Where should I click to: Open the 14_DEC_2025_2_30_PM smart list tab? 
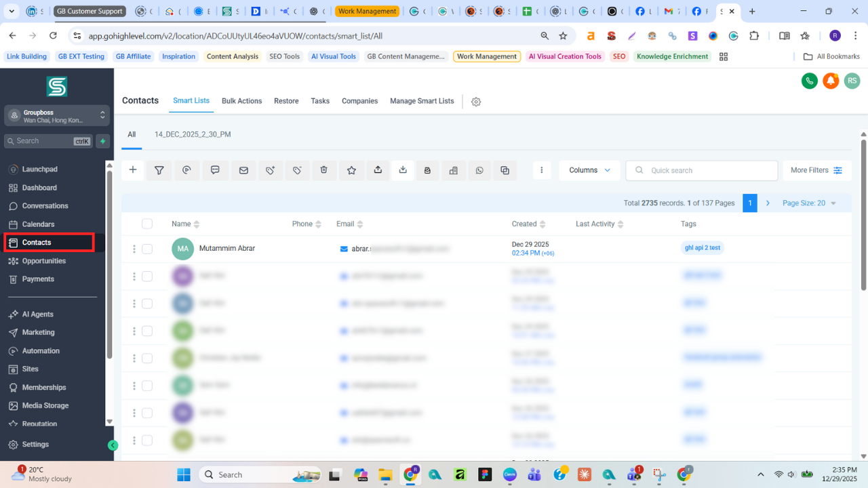tap(193, 135)
